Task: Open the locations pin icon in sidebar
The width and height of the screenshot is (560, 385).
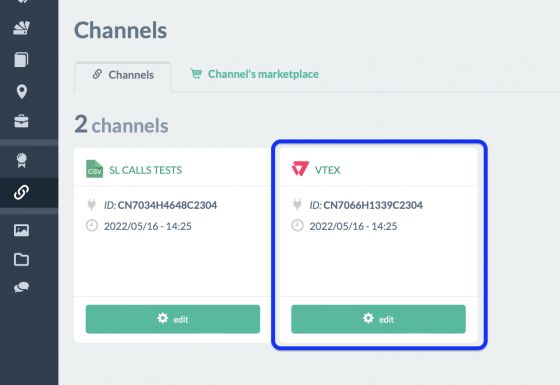Action: tap(22, 92)
